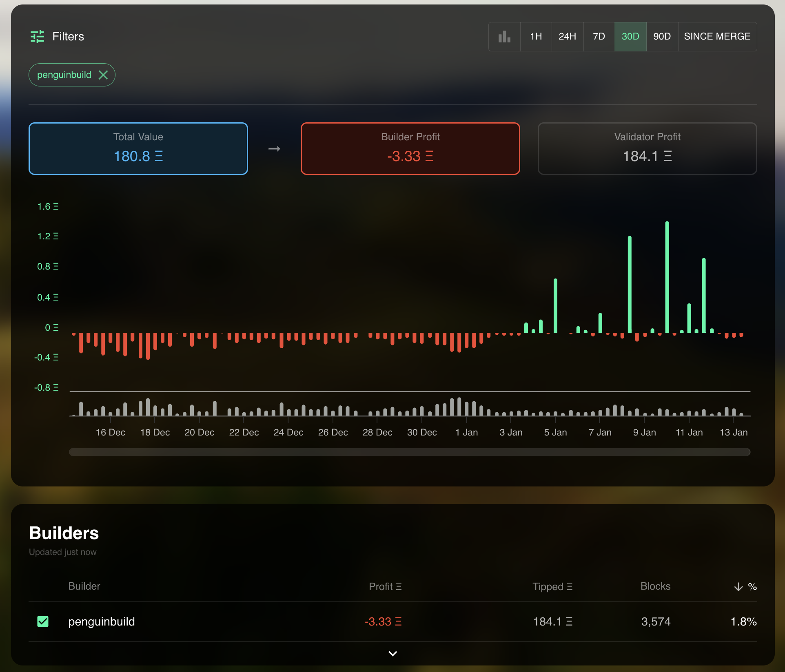Viewport: 785px width, 672px height.
Task: Uncheck the penguinbuild checkbox
Action: click(x=43, y=621)
